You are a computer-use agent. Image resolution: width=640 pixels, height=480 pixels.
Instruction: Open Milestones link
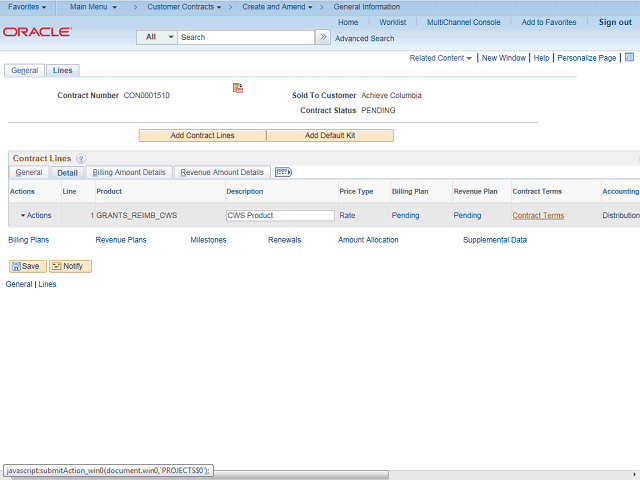208,240
